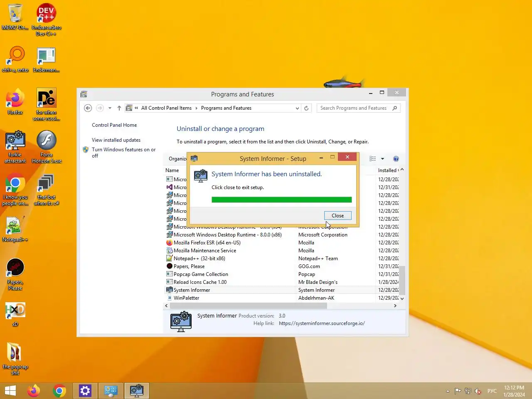Sort by Name column header
This screenshot has width=532, height=399.
coord(172,170)
